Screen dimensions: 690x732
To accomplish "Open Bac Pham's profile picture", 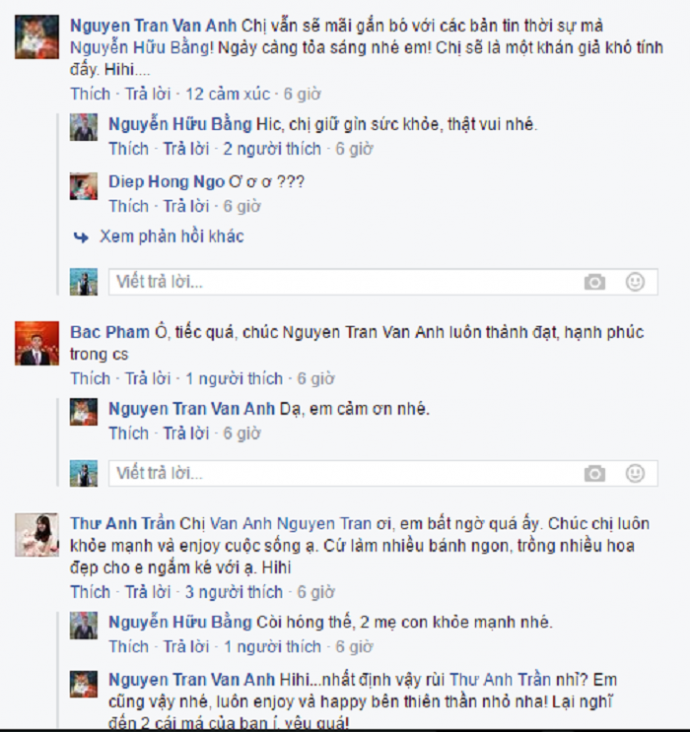I will point(37,343).
